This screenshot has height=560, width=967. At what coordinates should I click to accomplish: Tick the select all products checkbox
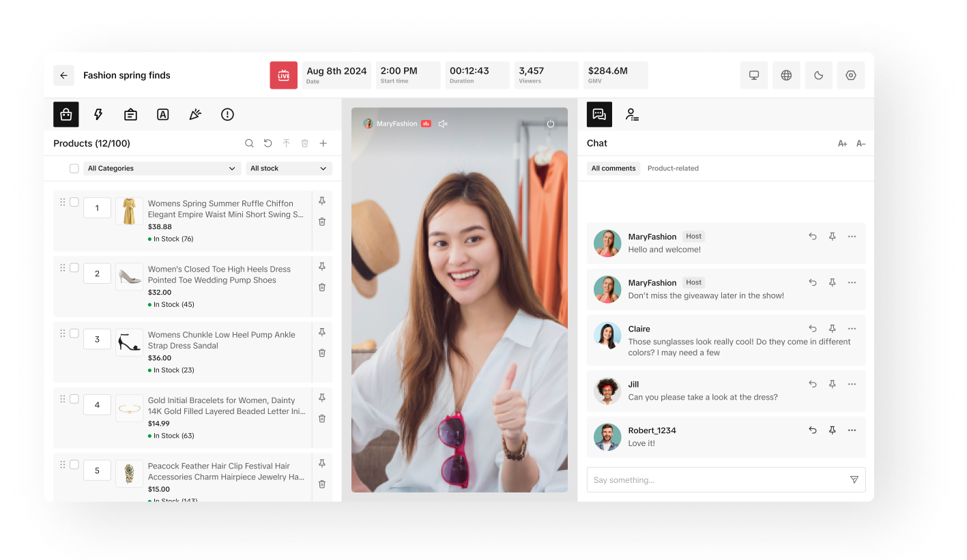[74, 168]
